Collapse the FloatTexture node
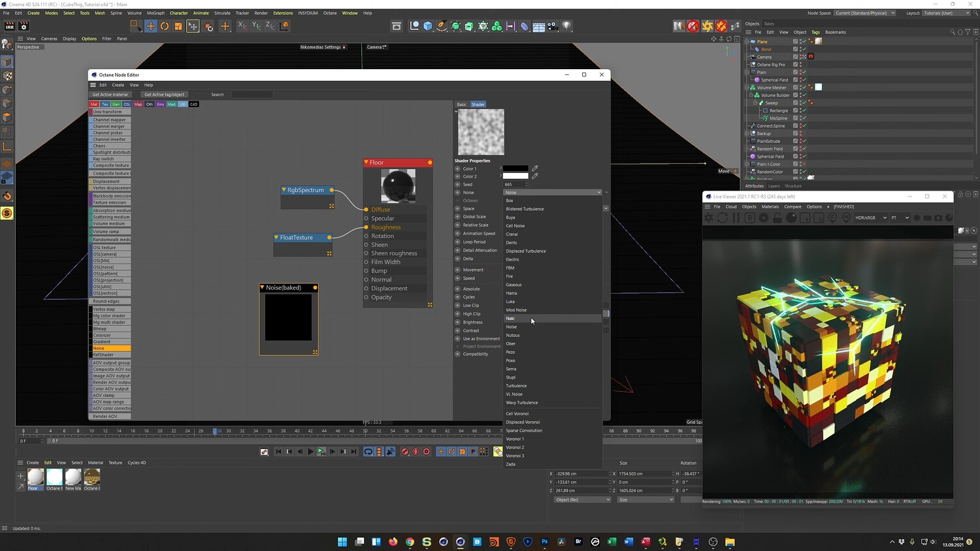This screenshot has width=980, height=551. (x=277, y=238)
